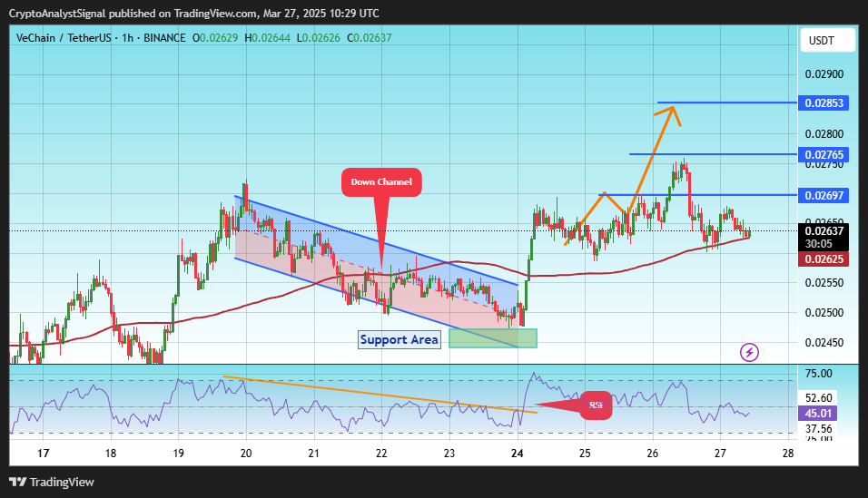868x498 pixels.
Task: Click date 22 on time axis
Action: click(381, 454)
